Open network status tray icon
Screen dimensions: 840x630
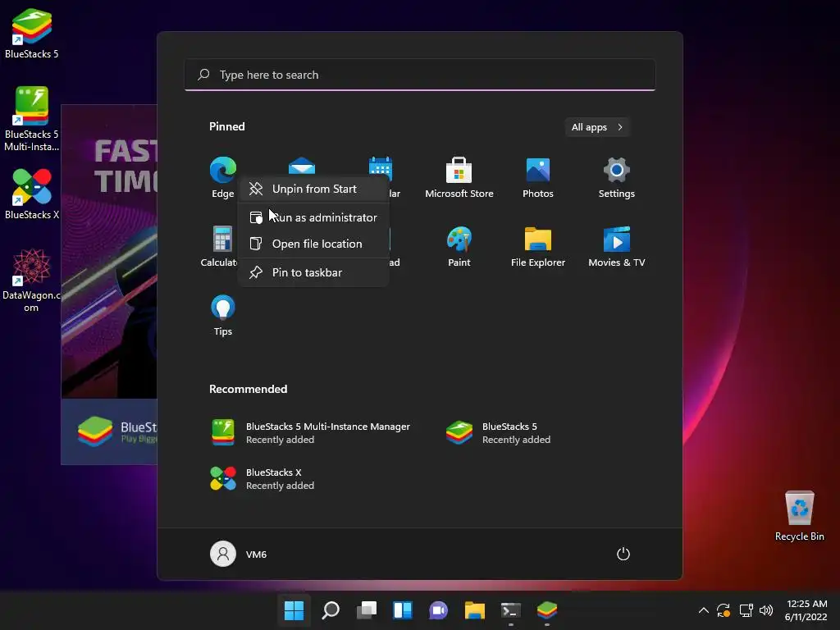pos(746,610)
